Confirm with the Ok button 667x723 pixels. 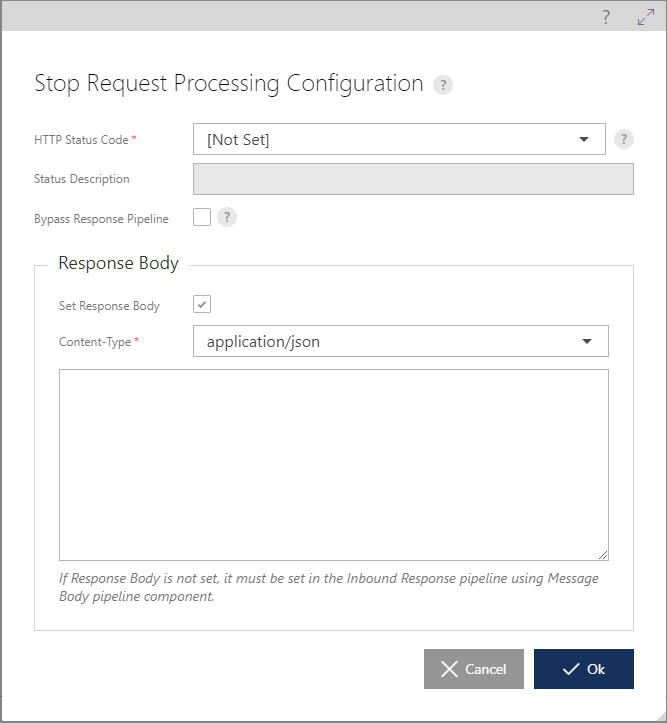tap(584, 669)
